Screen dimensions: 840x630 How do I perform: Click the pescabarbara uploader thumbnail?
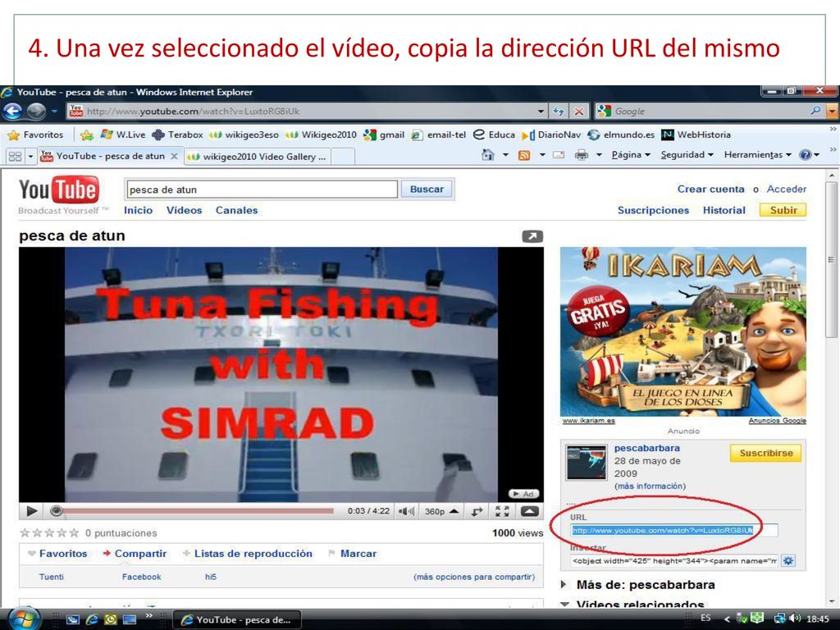pos(587,462)
